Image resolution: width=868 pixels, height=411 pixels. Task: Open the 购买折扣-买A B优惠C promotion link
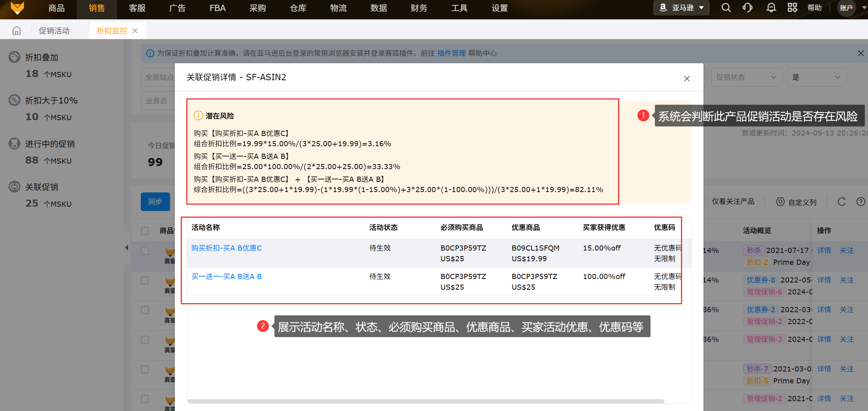tap(227, 248)
